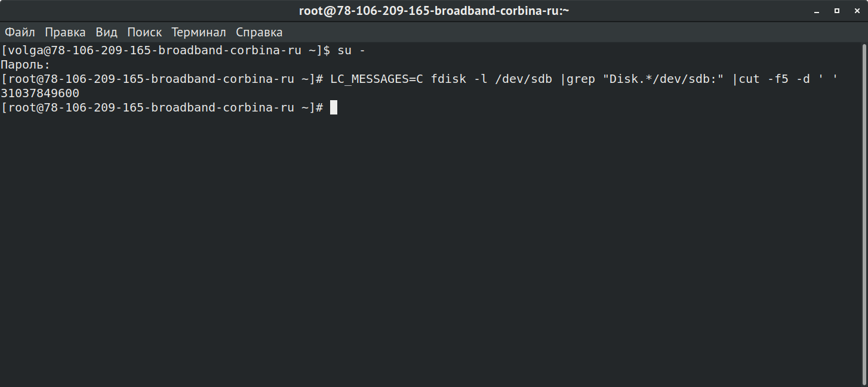Click the LC_MESSAGES=C variable in the command
868x387 pixels.
pyautogui.click(x=377, y=79)
